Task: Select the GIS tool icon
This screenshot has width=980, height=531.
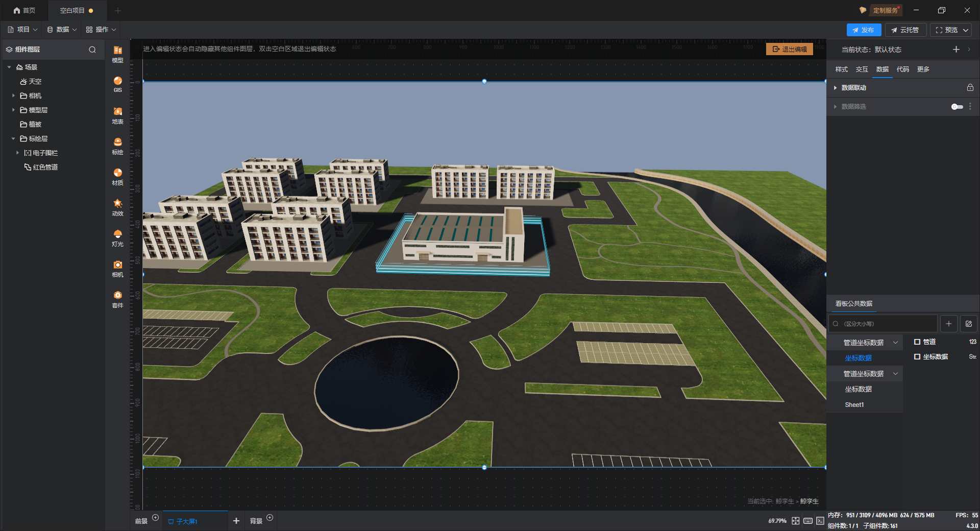Action: [x=117, y=84]
